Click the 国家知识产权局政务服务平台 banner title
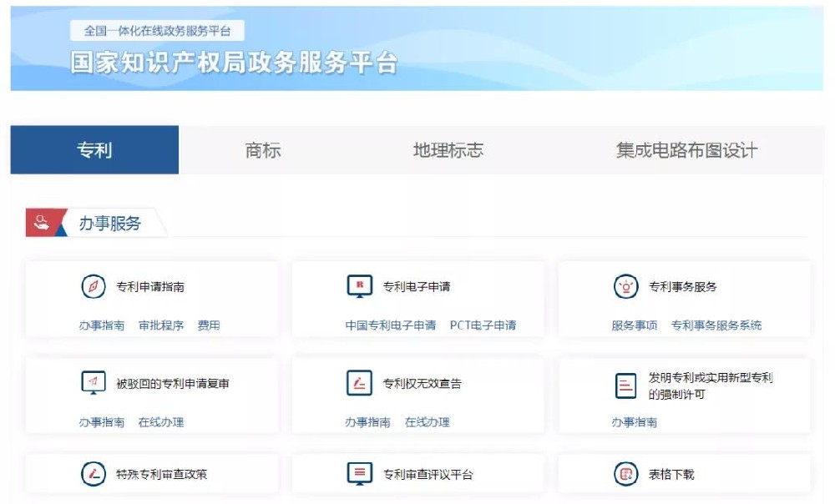Viewport: 835px width, 504px height. coord(235,63)
